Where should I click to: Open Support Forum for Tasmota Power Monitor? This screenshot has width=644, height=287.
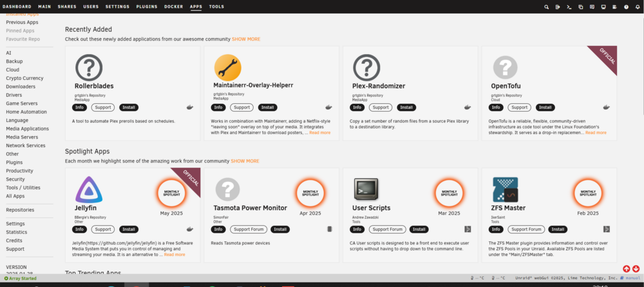coord(249,229)
